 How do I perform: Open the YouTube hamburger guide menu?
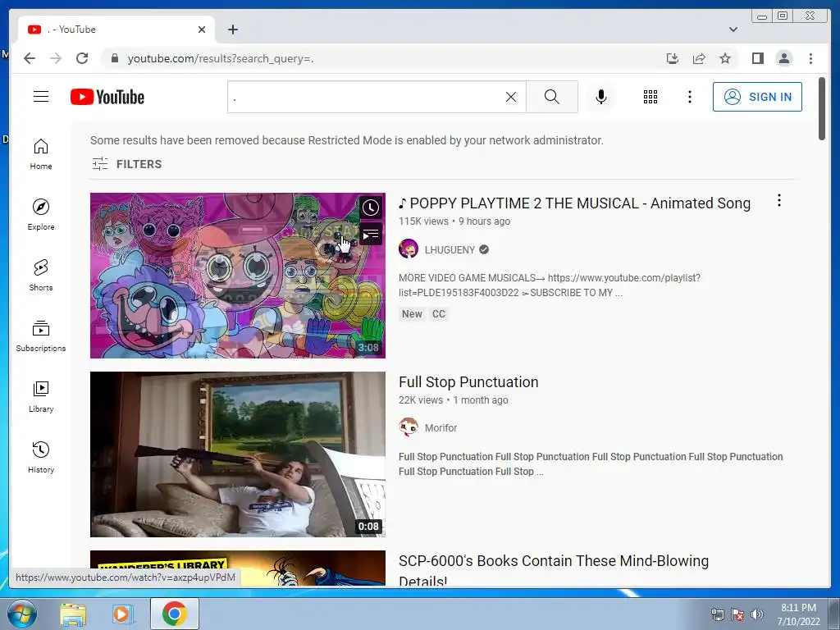coord(41,97)
